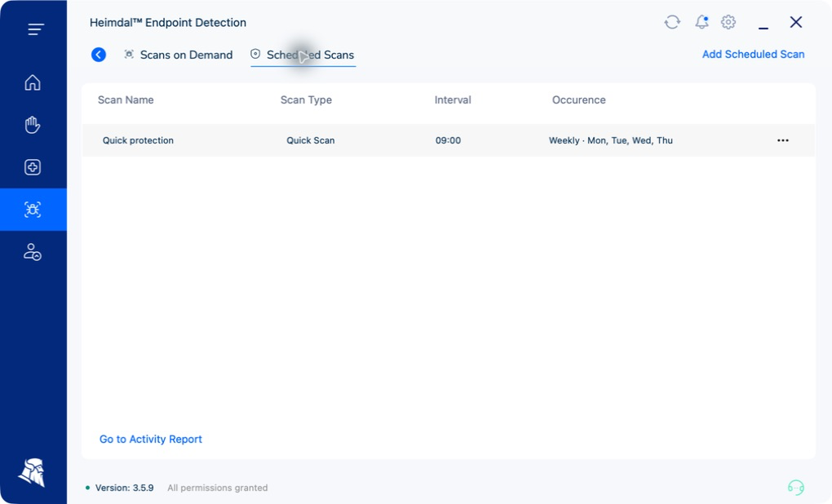Click the Quick Scan type cell
Viewport: 832px width, 504px height.
pyautogui.click(x=311, y=140)
